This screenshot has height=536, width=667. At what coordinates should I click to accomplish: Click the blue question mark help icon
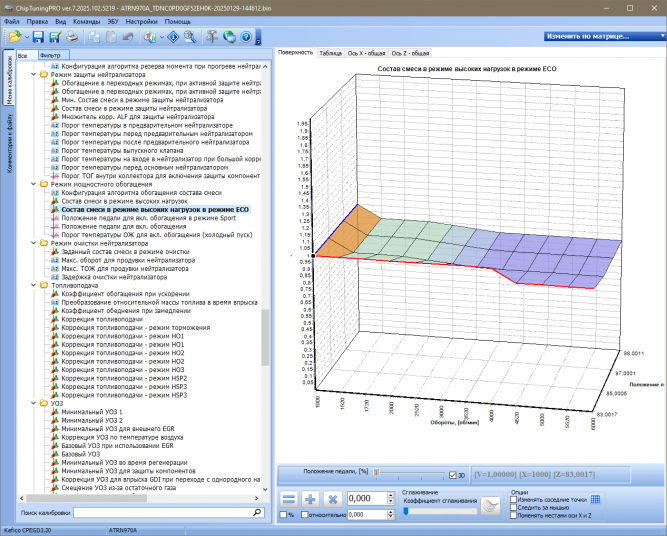point(246,37)
